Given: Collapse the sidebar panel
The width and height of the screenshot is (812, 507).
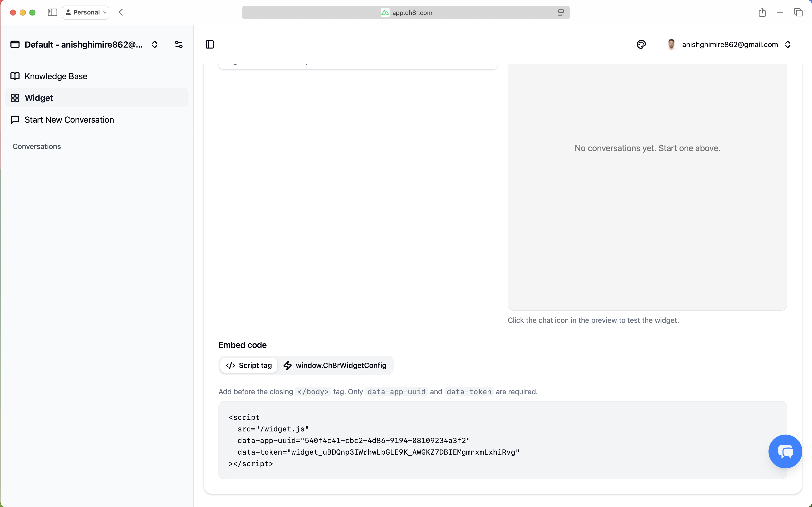Looking at the screenshot, I should tap(210, 44).
